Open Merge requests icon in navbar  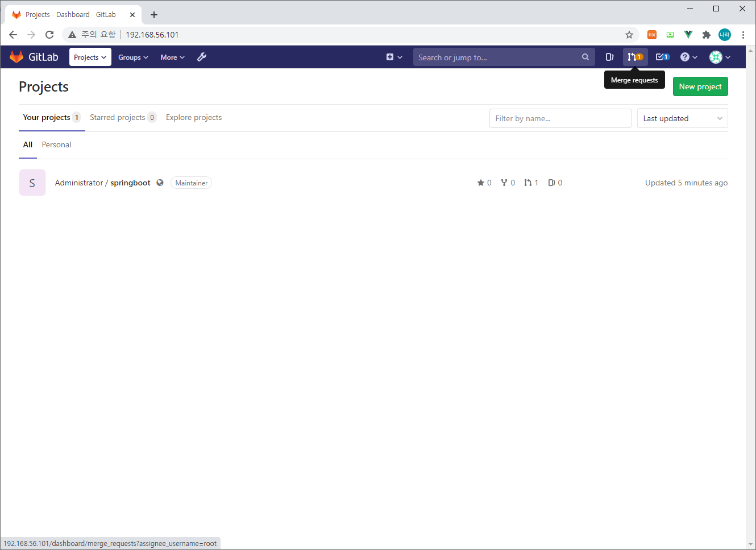(635, 57)
